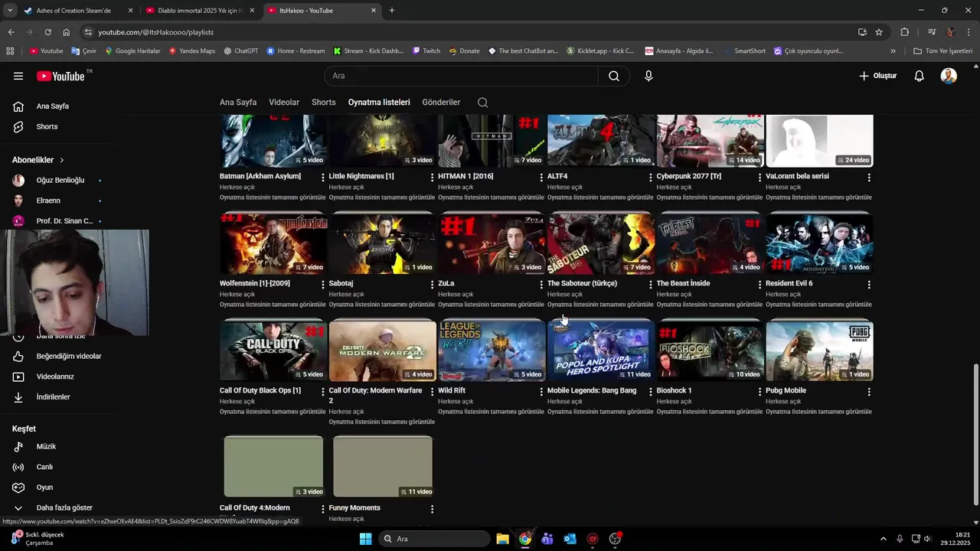Open the new tab plus button
980x551 pixels.
tap(392, 11)
